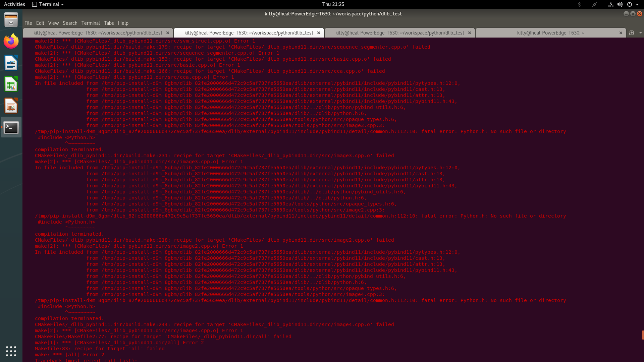Viewport: 644px width, 362px height.
Task: Open the Edit menu
Action: (x=40, y=23)
